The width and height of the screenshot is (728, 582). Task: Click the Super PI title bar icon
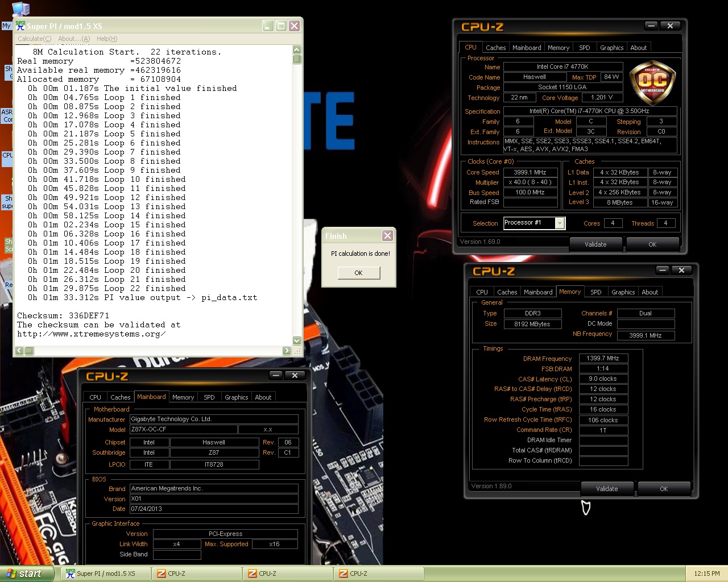click(x=20, y=26)
